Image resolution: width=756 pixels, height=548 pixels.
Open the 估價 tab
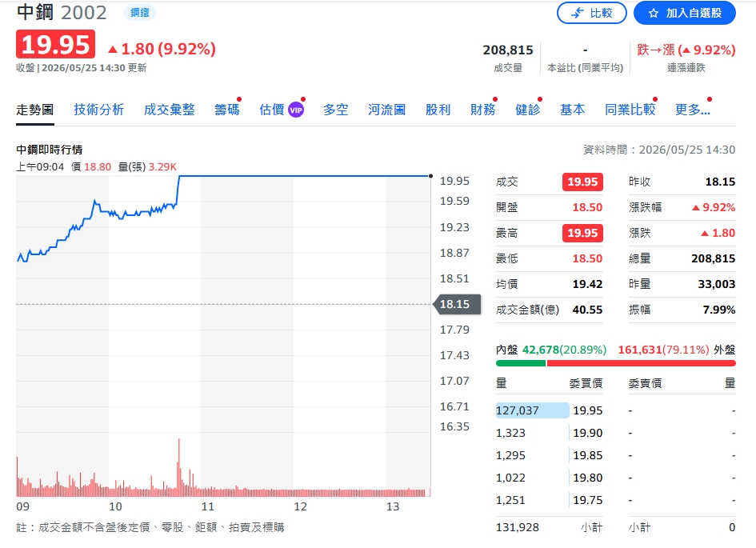click(271, 110)
